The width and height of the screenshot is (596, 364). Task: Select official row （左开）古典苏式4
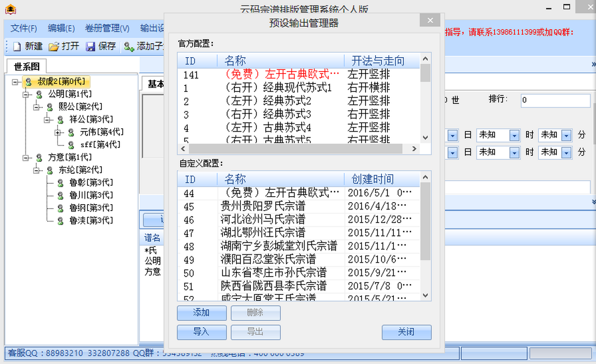tap(298, 128)
